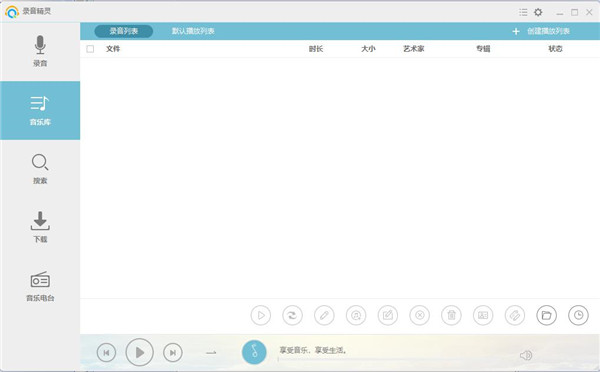This screenshot has width=600, height=372.
Task: Sort by the 文件 column header
Action: click(x=113, y=49)
